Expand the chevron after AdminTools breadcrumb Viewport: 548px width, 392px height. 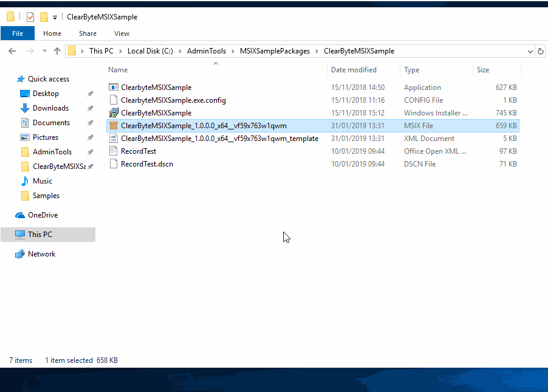click(x=233, y=52)
